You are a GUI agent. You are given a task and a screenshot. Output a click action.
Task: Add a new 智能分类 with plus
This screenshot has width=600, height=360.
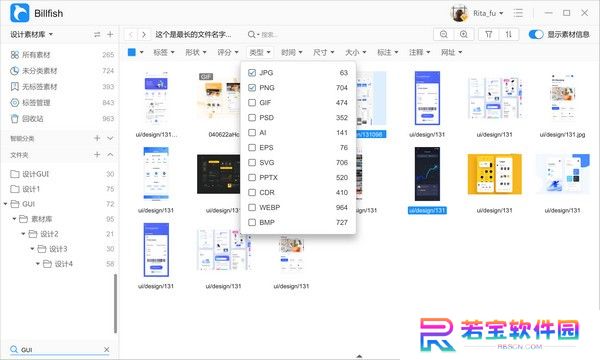(97, 138)
